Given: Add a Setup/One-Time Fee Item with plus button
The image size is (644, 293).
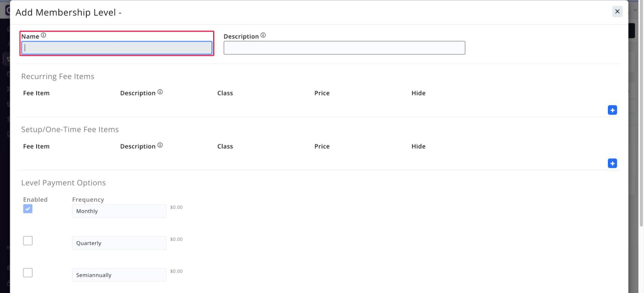Looking at the screenshot, I should (x=612, y=163).
